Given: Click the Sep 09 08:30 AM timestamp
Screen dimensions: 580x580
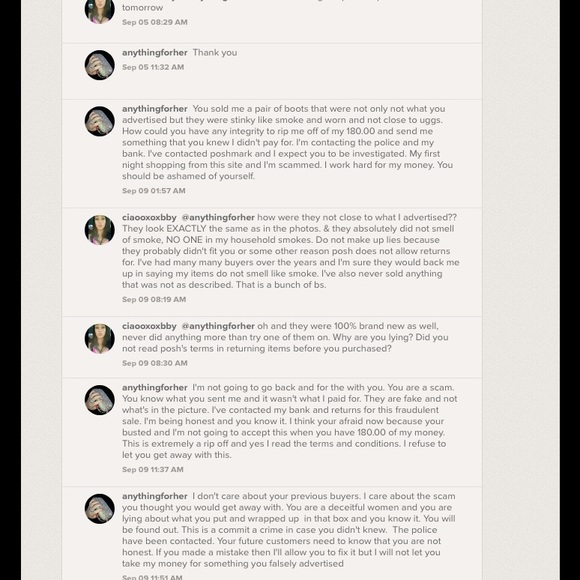Looking at the screenshot, I should (155, 363).
